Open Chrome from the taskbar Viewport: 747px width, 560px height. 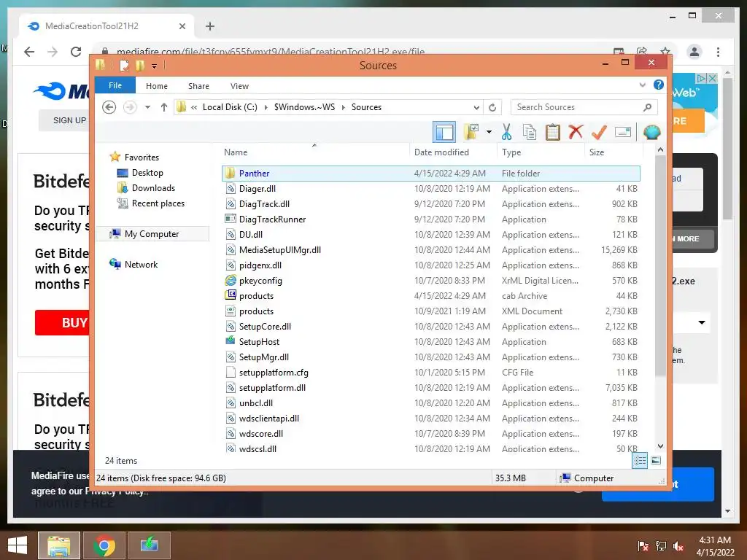click(104, 545)
